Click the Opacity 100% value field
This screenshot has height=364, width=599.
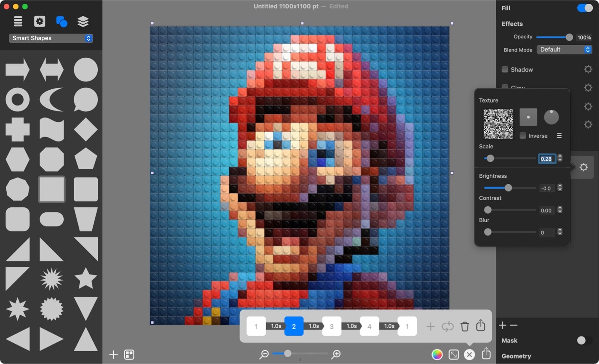point(584,37)
